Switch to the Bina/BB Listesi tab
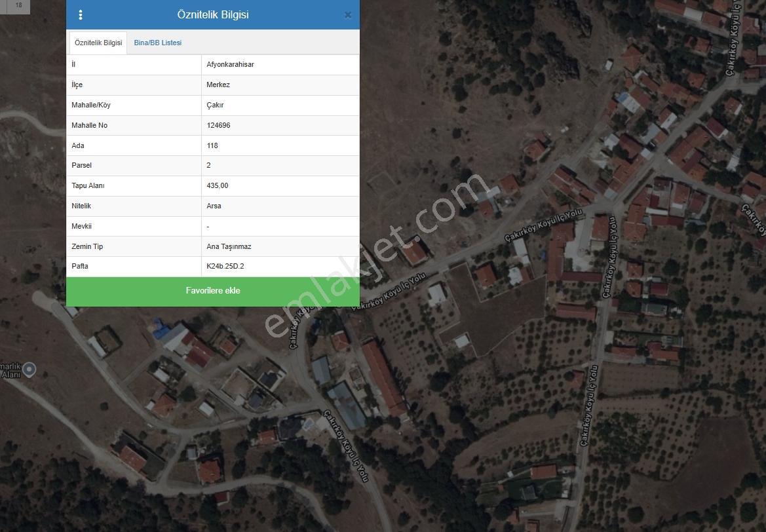 pyautogui.click(x=158, y=43)
